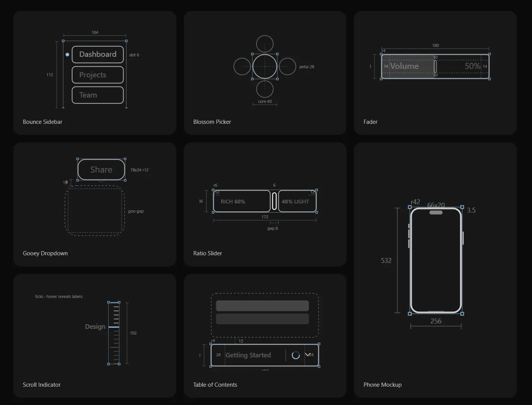Click the blue active dot beside Dashboard
Viewport: 532px width, 405px height.
(68, 54)
